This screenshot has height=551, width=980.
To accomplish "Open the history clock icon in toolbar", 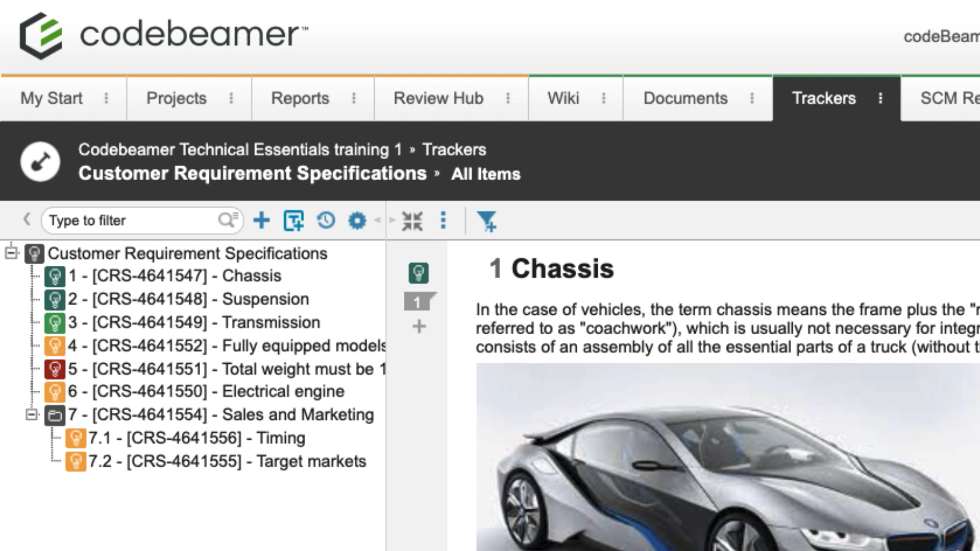I will (326, 220).
